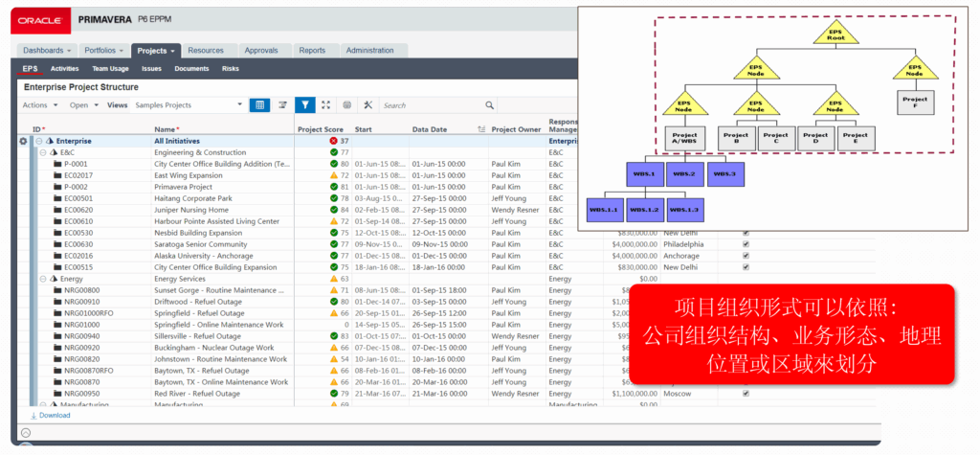The height and width of the screenshot is (455, 980).
Task: Sort by the Project Score column header
Action: pos(320,129)
